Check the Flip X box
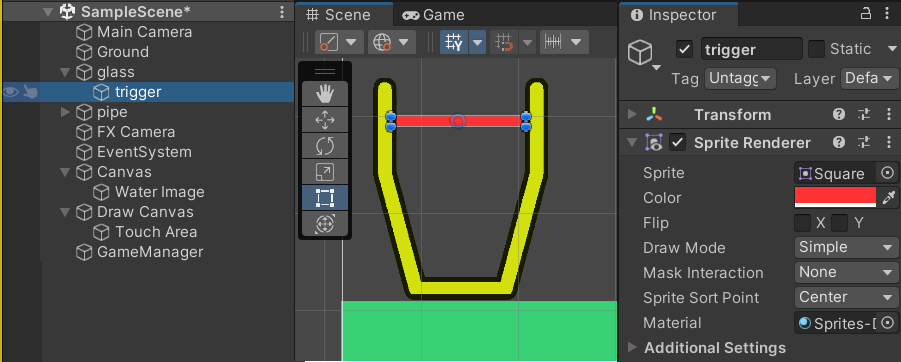The height and width of the screenshot is (362, 901). [x=802, y=223]
